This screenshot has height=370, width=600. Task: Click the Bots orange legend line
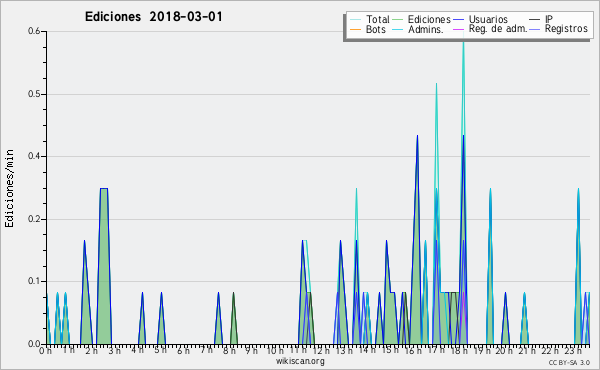pyautogui.click(x=355, y=29)
